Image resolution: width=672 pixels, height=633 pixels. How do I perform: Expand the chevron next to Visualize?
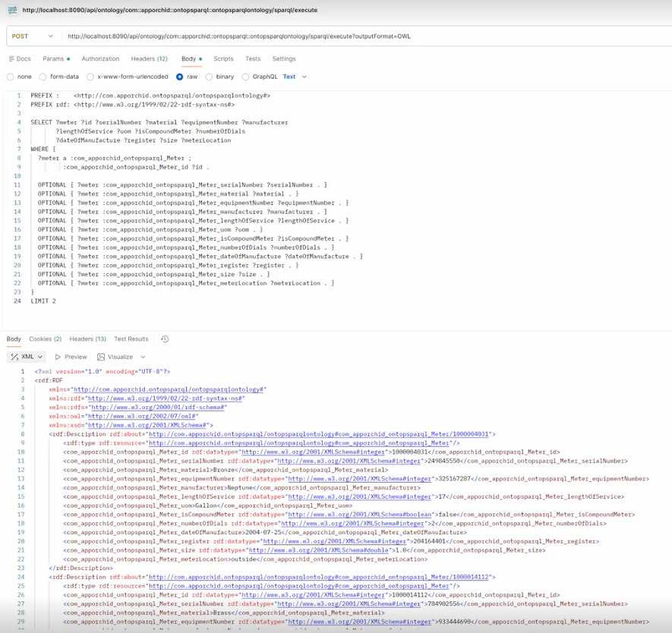pyautogui.click(x=144, y=357)
